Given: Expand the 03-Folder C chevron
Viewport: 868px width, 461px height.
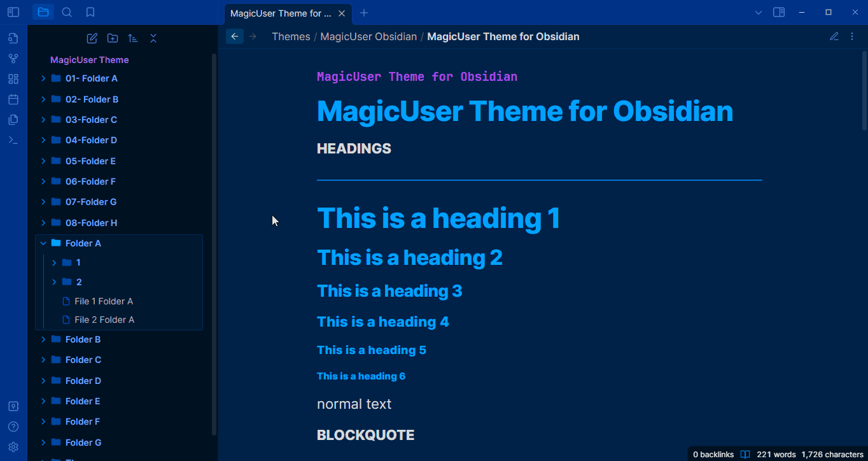Looking at the screenshot, I should pyautogui.click(x=43, y=120).
